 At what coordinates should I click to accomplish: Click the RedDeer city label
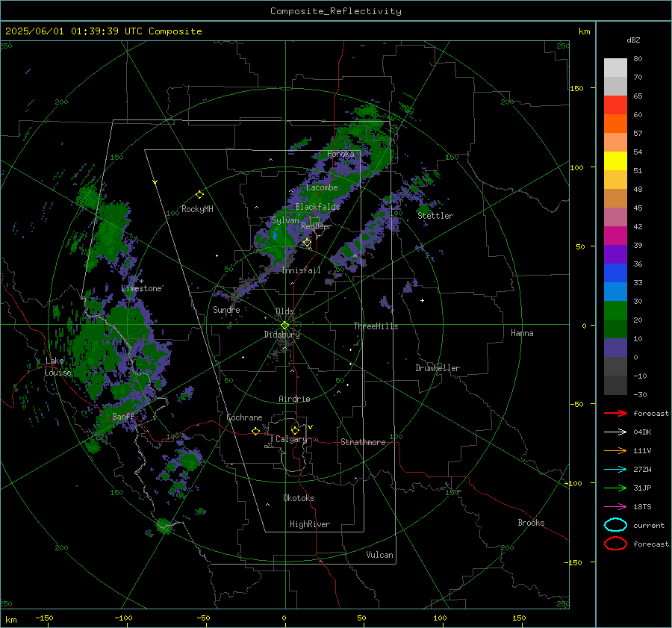click(x=317, y=226)
